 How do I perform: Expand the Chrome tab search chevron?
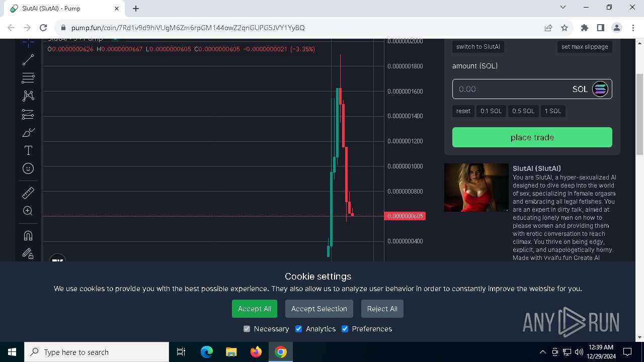click(563, 8)
